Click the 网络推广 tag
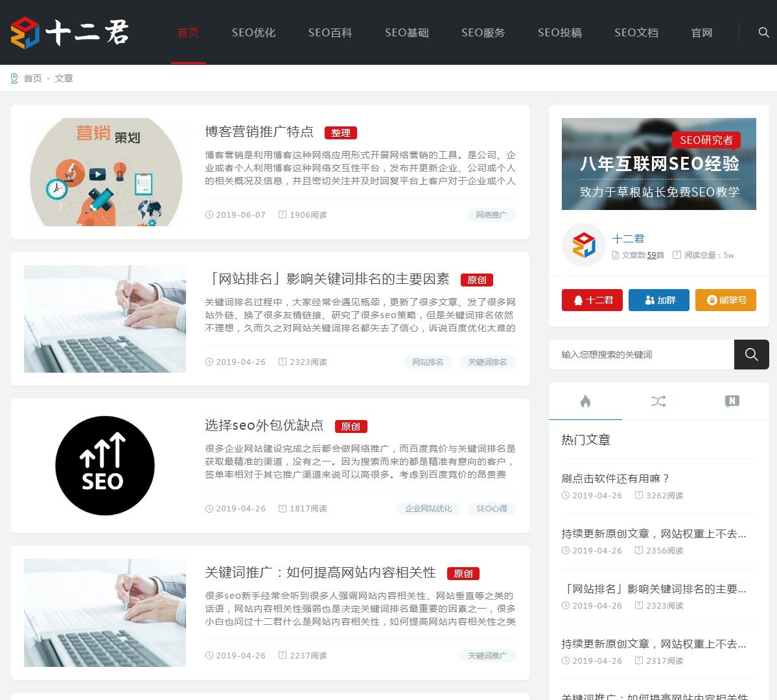The width and height of the screenshot is (777, 700). [x=492, y=215]
